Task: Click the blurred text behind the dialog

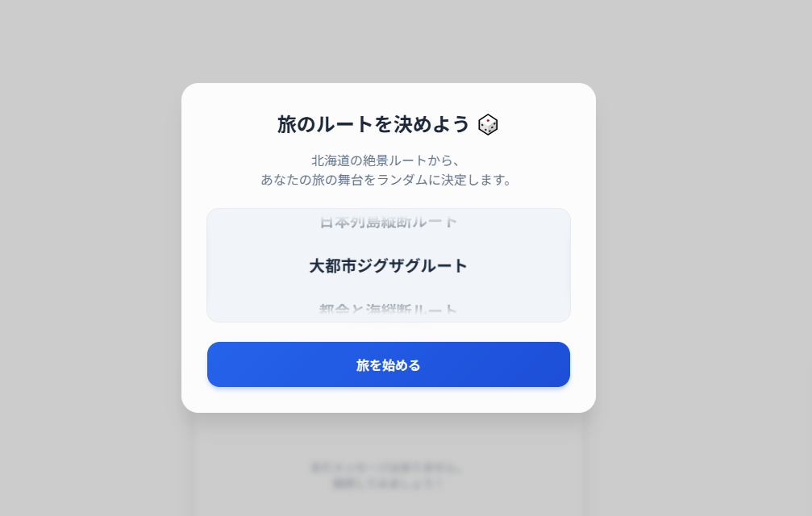Action: coord(387,476)
